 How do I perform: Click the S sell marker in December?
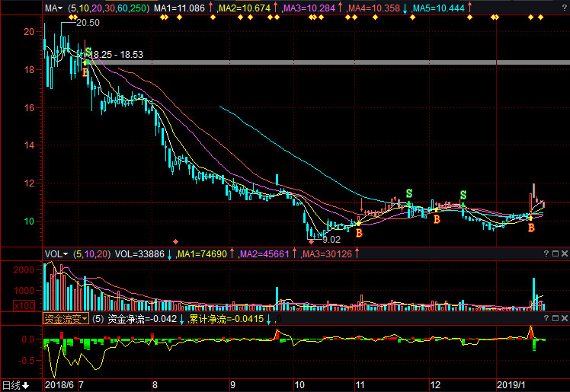[463, 196]
